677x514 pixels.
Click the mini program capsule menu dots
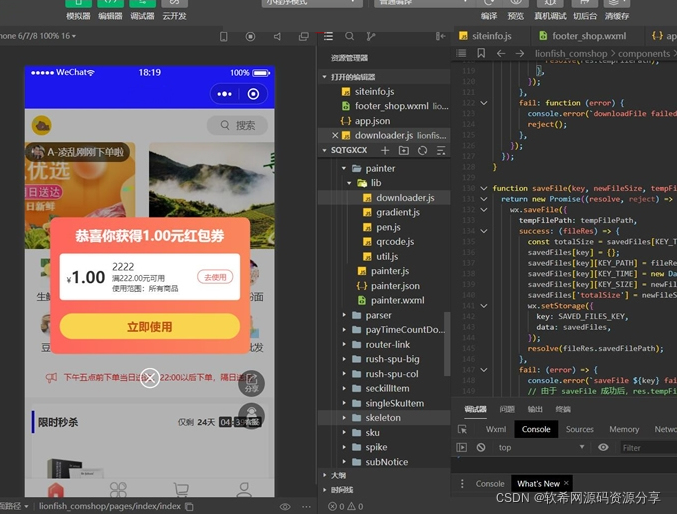225,94
